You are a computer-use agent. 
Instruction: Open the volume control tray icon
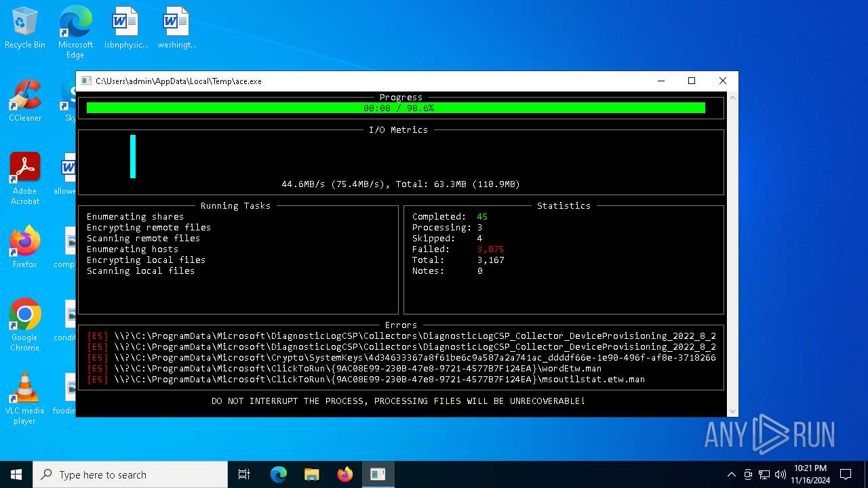pyautogui.click(x=780, y=474)
